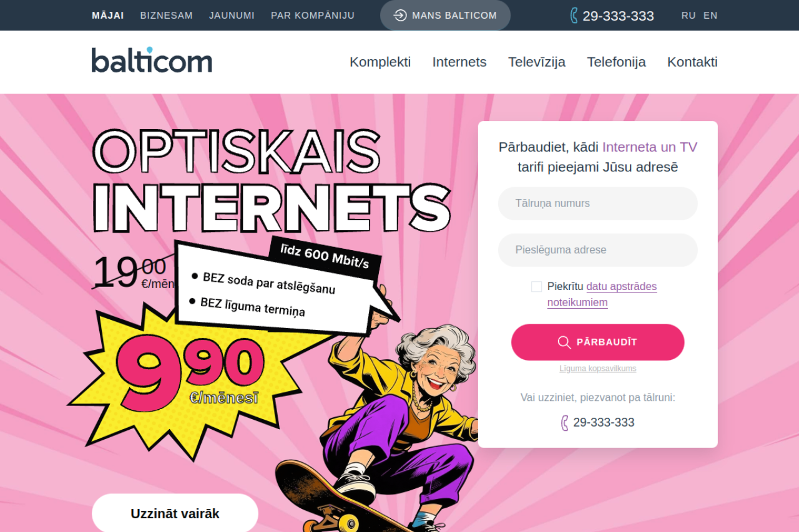This screenshot has width=799, height=532.
Task: Click the Balticom logo
Action: pos(152,60)
